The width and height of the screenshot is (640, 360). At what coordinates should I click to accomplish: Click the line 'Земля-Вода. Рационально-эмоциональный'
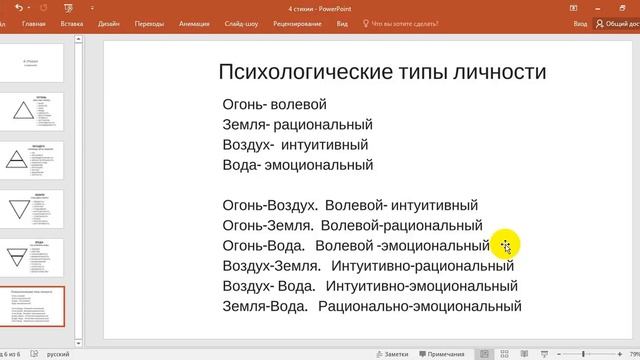372,306
